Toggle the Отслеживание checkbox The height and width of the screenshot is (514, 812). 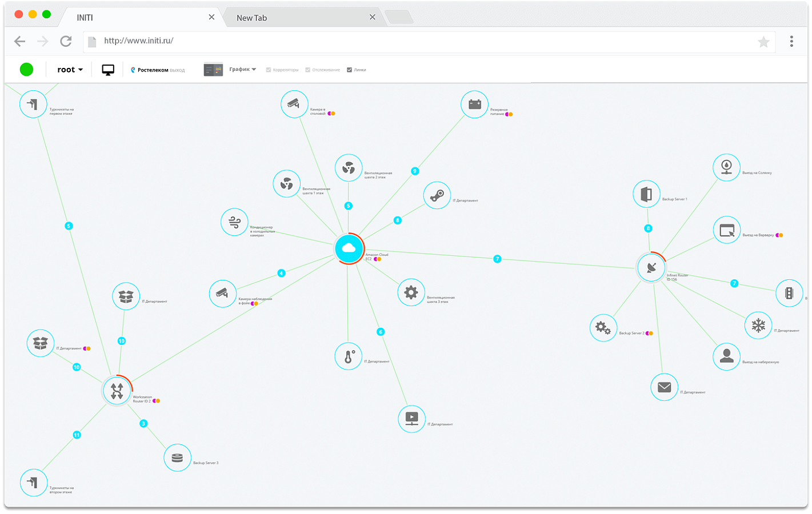point(308,70)
